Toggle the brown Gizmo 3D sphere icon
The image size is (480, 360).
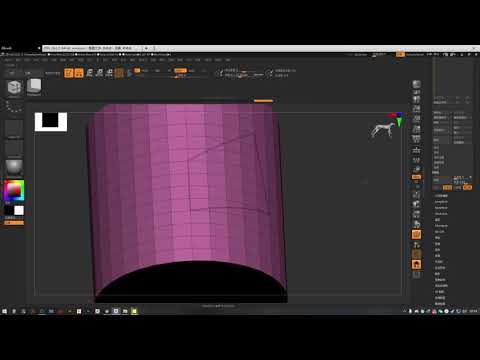click(x=119, y=73)
